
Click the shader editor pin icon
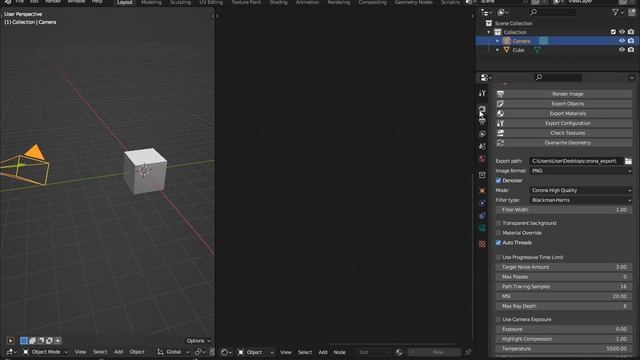tap(468, 352)
